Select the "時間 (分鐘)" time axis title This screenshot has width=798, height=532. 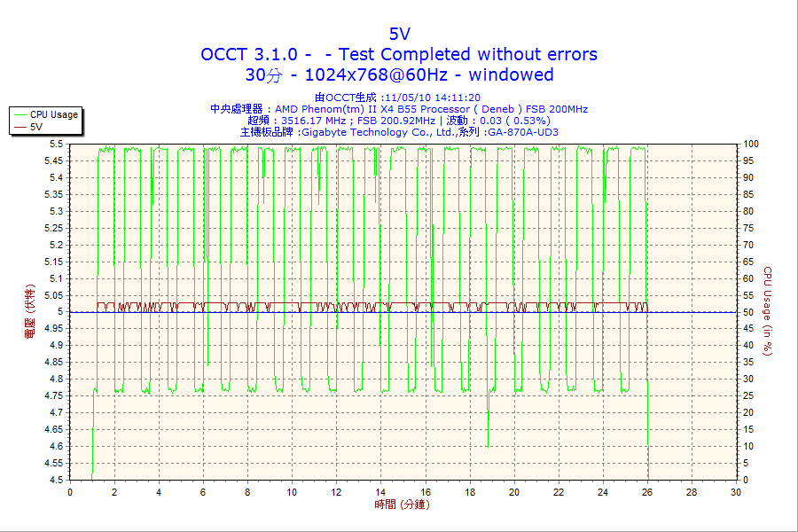(402, 505)
